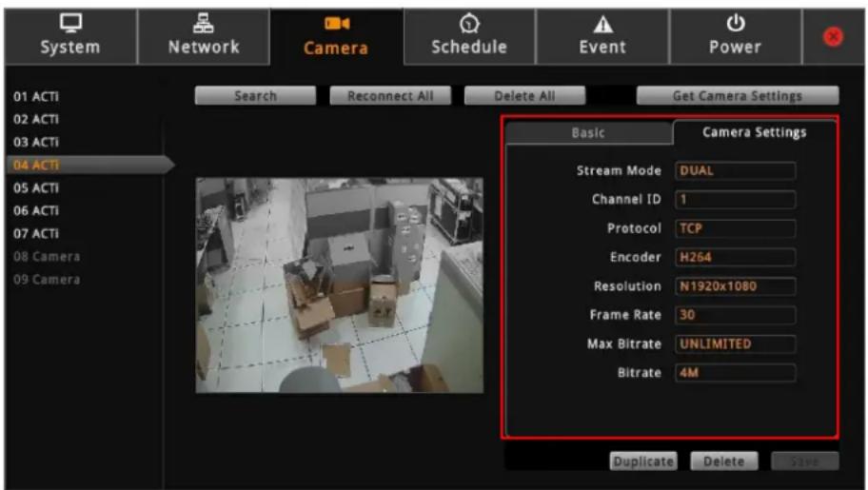Screen dimensions: 868x490
Task: Click the network icon above Network
Action: tap(204, 23)
